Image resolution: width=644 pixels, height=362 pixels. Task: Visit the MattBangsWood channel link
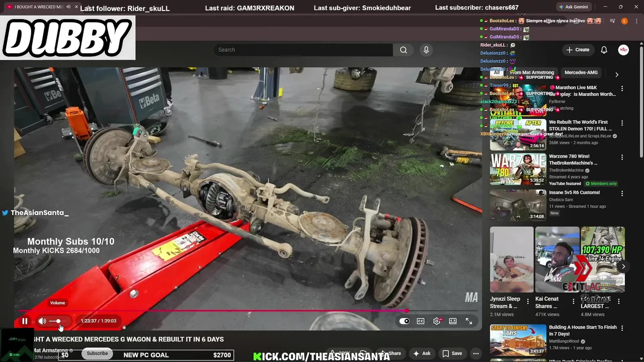[564, 341]
